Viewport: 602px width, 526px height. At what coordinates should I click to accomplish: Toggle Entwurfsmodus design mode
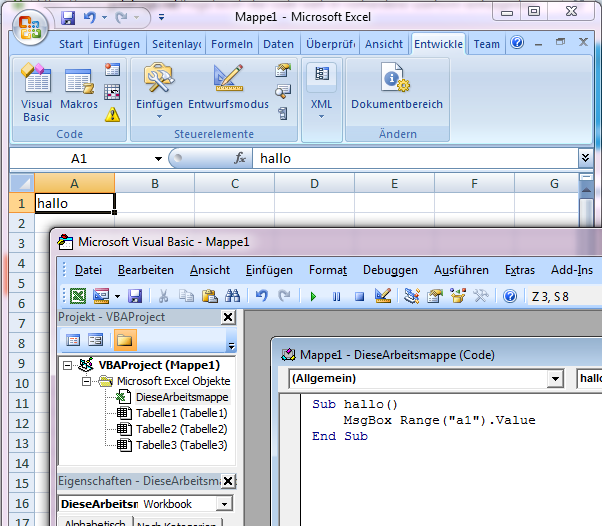tap(228, 87)
